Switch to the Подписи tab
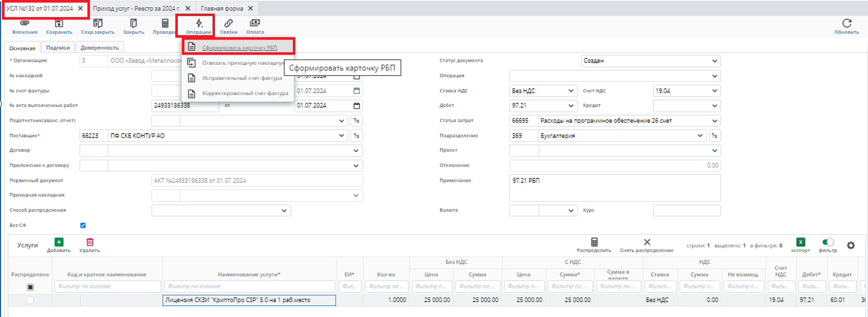The height and width of the screenshot is (317, 868). click(x=58, y=48)
